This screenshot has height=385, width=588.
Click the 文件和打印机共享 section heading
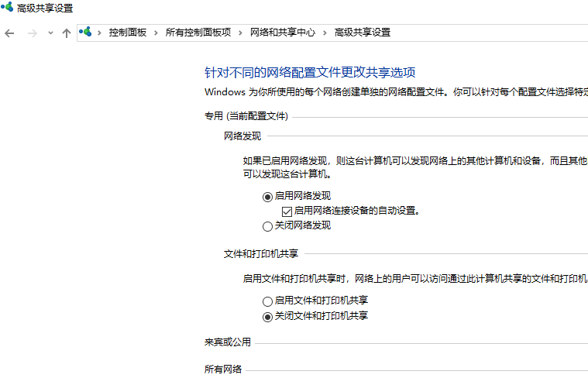pos(261,254)
